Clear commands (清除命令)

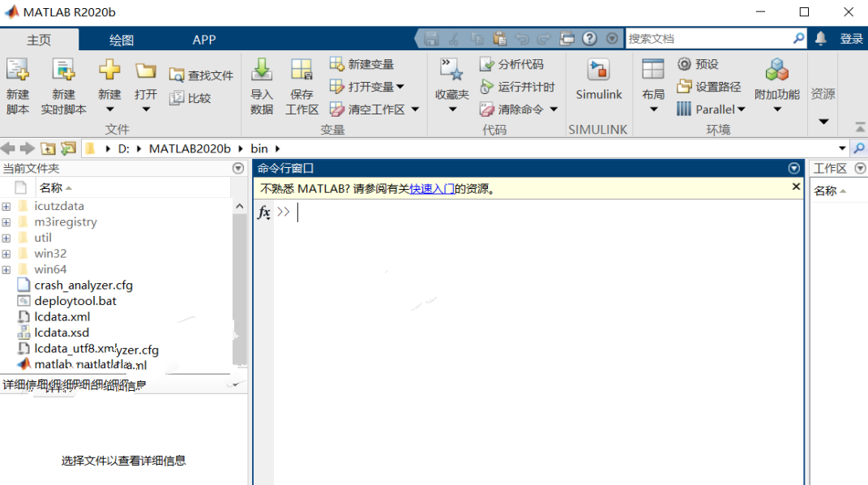click(518, 109)
